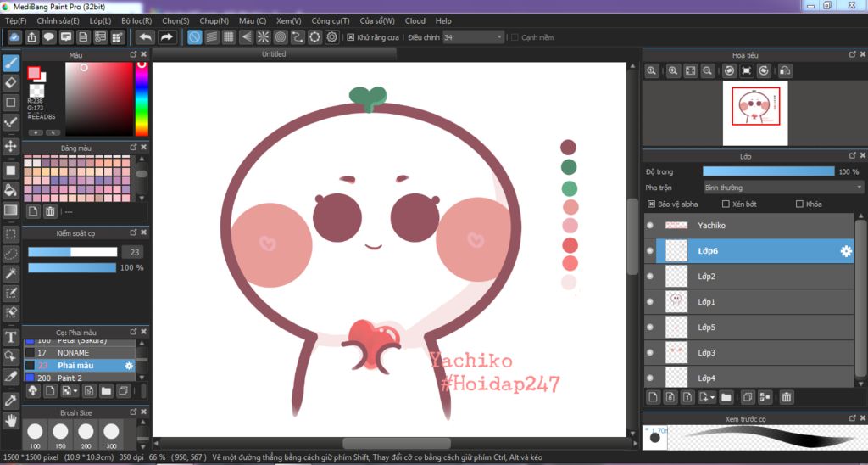Select the Hand pan tool
The width and height of the screenshot is (868, 465).
(x=10, y=420)
